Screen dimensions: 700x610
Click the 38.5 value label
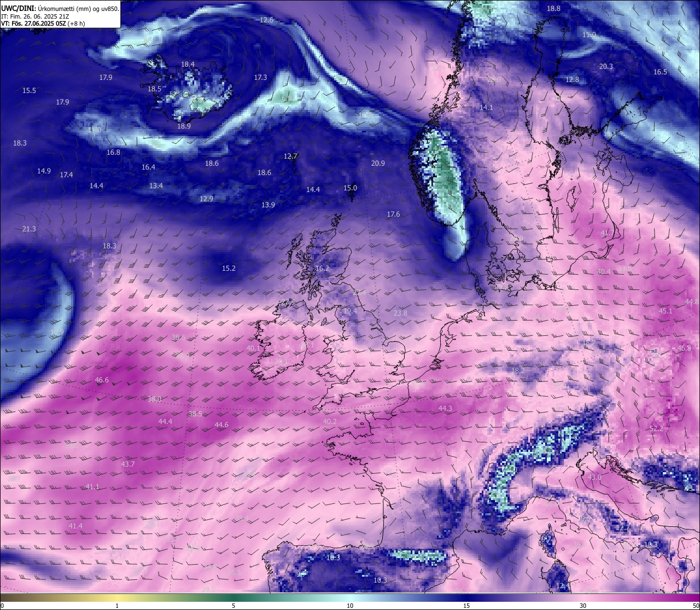[195, 414]
